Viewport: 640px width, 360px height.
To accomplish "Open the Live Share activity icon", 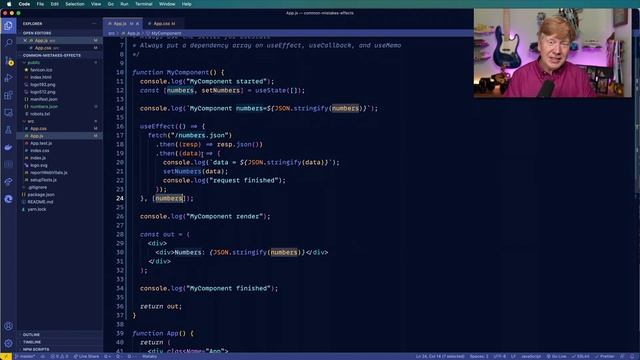I will 8,182.
